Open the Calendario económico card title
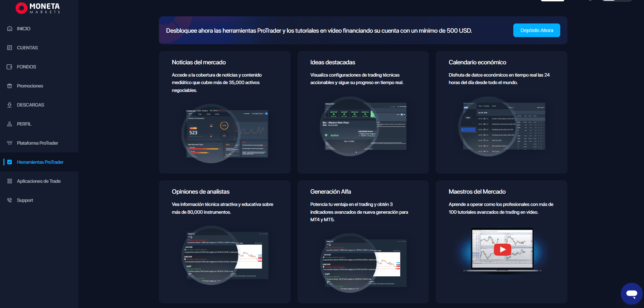The height and width of the screenshot is (308, 644). tap(477, 62)
